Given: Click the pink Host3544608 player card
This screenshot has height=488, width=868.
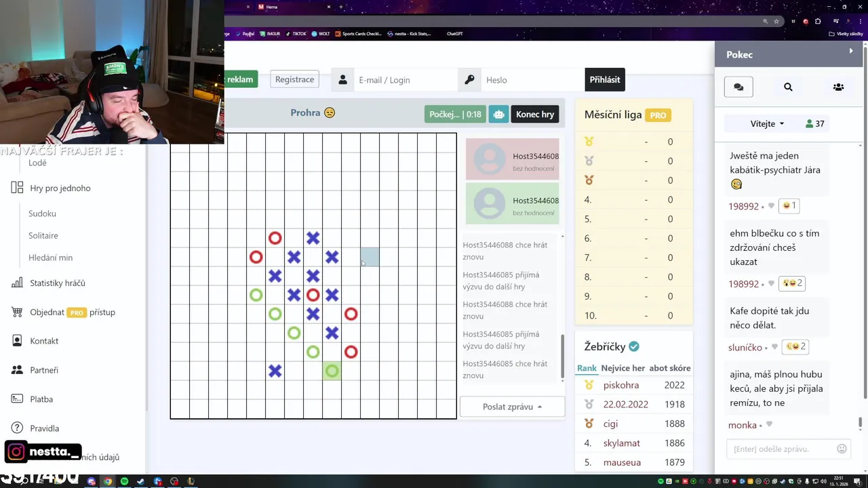Looking at the screenshot, I should click(x=512, y=159).
